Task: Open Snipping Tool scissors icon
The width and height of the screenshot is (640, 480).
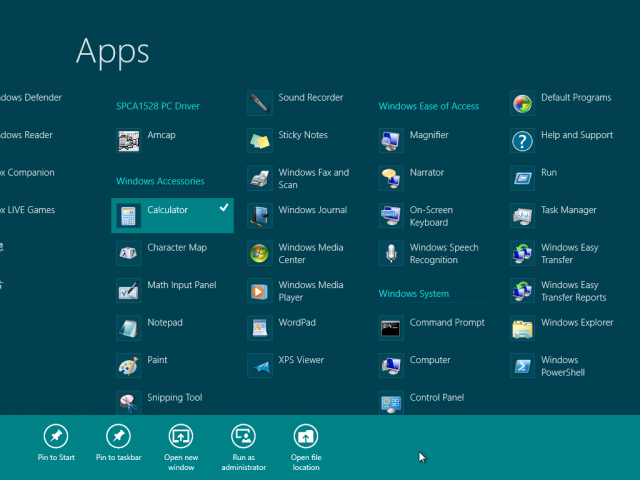Action: 129,403
